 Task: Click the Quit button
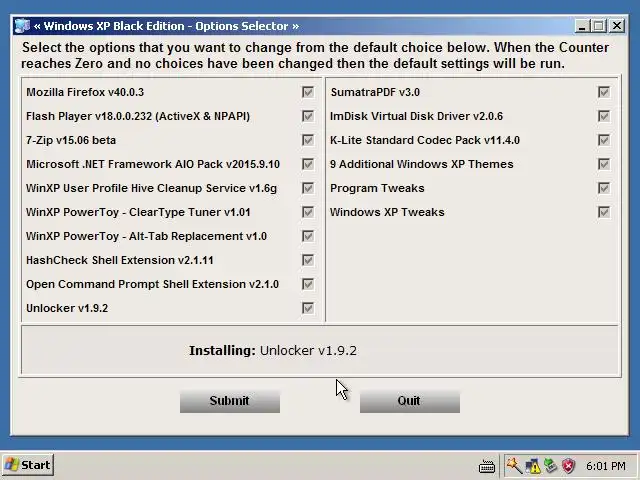(410, 401)
